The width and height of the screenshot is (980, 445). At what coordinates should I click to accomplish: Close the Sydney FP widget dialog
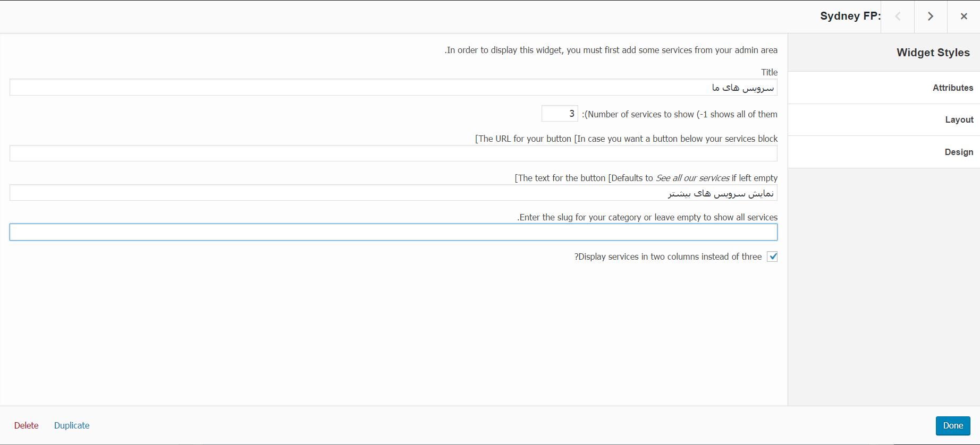[x=964, y=16]
